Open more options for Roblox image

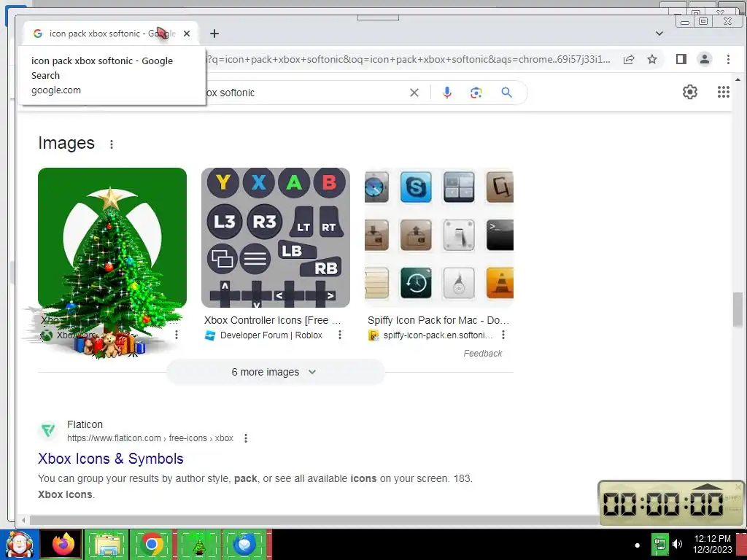pyautogui.click(x=340, y=335)
